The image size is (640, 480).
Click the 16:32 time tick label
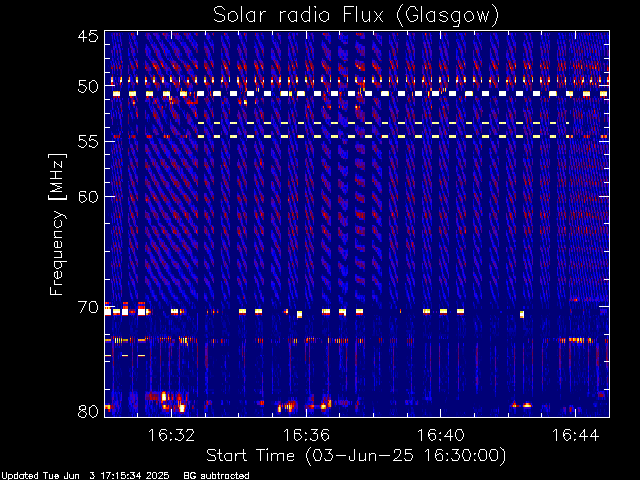pyautogui.click(x=171, y=435)
